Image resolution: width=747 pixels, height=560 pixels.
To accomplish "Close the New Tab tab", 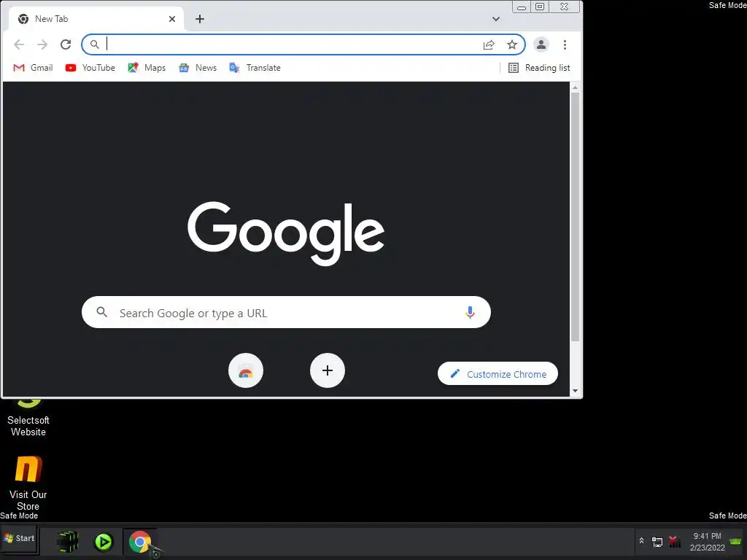I will click(x=172, y=19).
